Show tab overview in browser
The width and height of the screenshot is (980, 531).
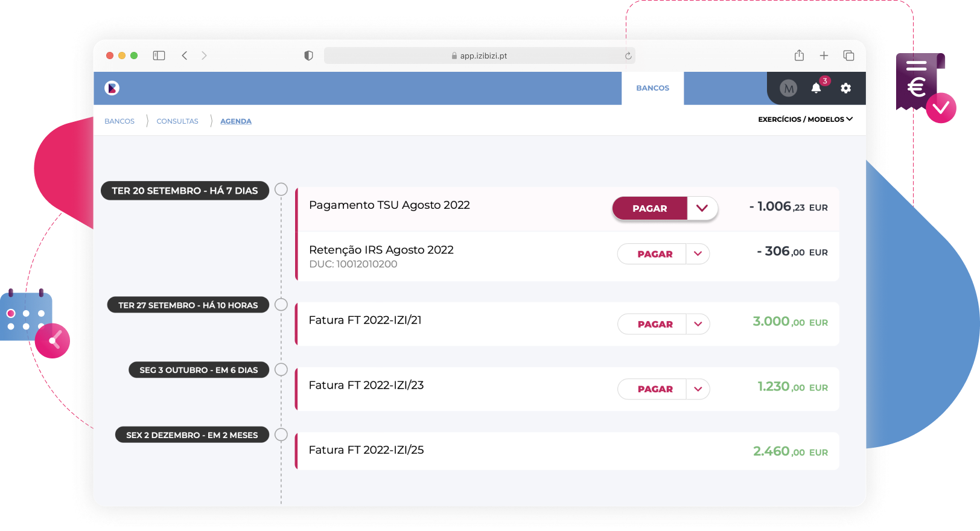coord(848,56)
